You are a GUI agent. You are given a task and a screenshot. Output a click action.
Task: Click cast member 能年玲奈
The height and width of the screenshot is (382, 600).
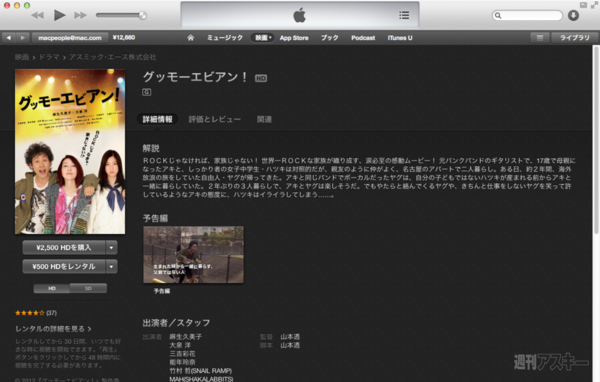[x=183, y=362]
